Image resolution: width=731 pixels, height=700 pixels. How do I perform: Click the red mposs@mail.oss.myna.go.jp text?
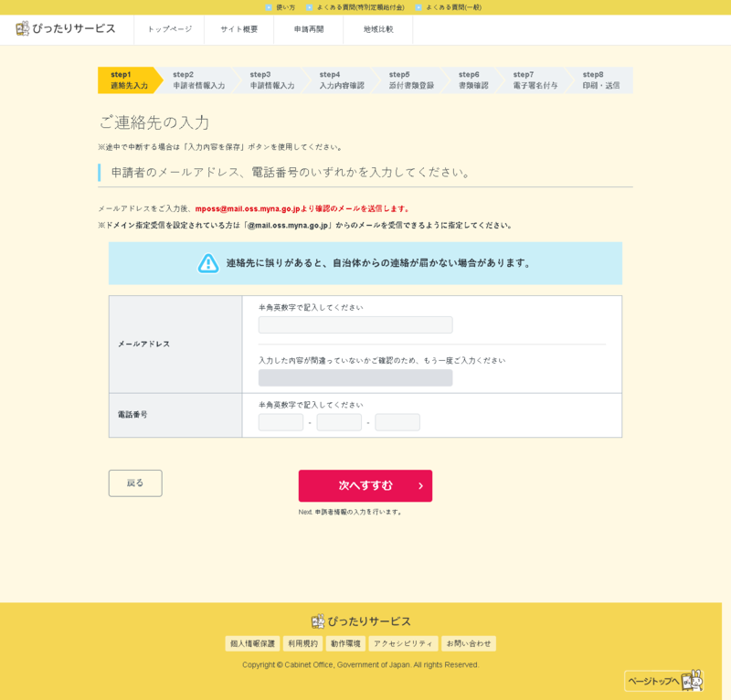tap(248, 209)
